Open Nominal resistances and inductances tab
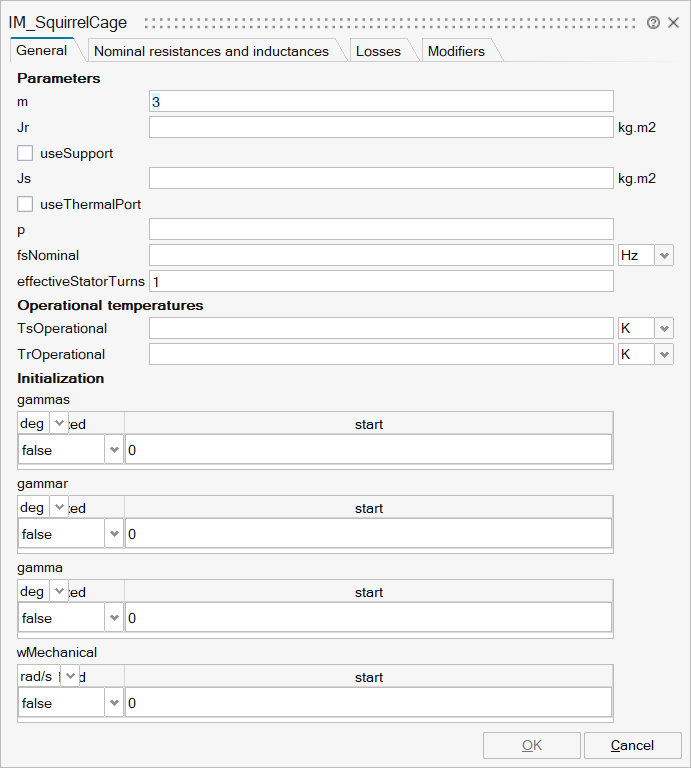This screenshot has width=691, height=768. tap(211, 51)
